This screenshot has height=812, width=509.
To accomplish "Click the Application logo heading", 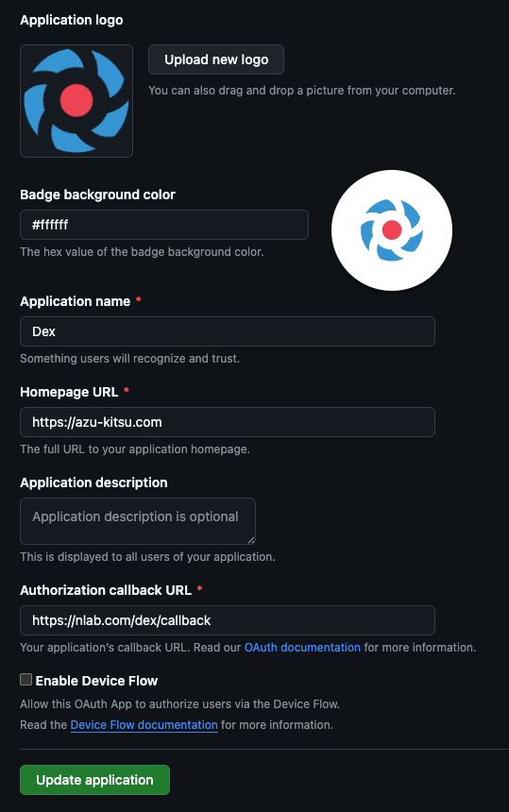I will coord(72,20).
